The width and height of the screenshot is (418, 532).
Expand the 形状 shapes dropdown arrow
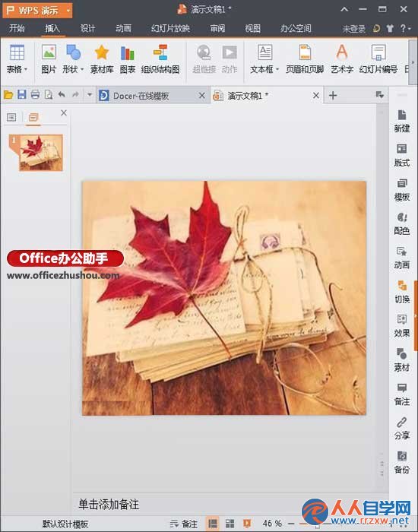point(82,70)
